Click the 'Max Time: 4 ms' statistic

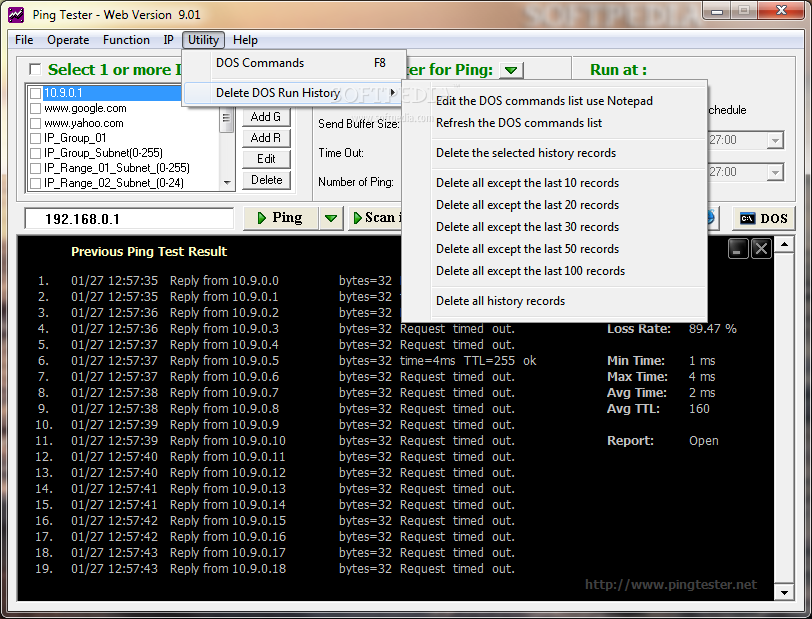click(661, 377)
